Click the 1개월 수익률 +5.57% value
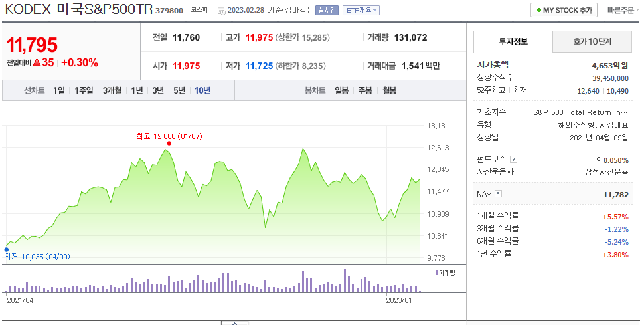644x325 pixels. click(615, 217)
